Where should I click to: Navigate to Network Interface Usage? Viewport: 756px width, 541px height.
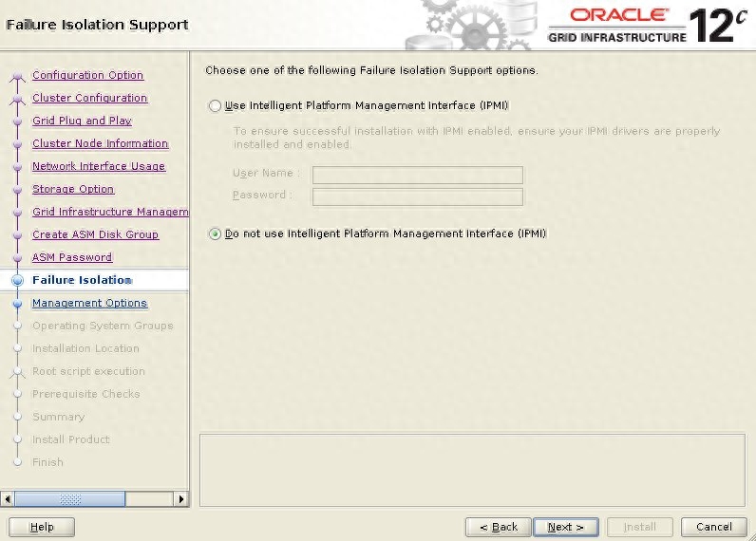[98, 166]
